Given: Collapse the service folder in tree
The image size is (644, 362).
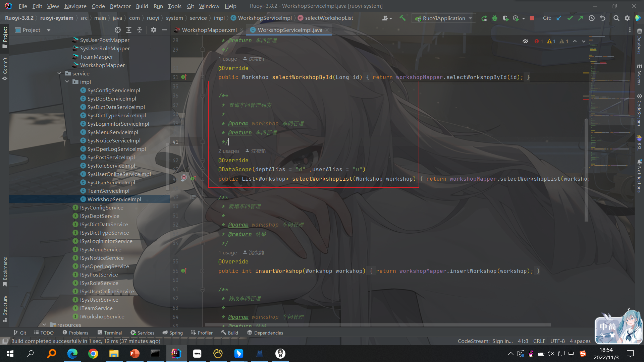Looking at the screenshot, I should (59, 73).
